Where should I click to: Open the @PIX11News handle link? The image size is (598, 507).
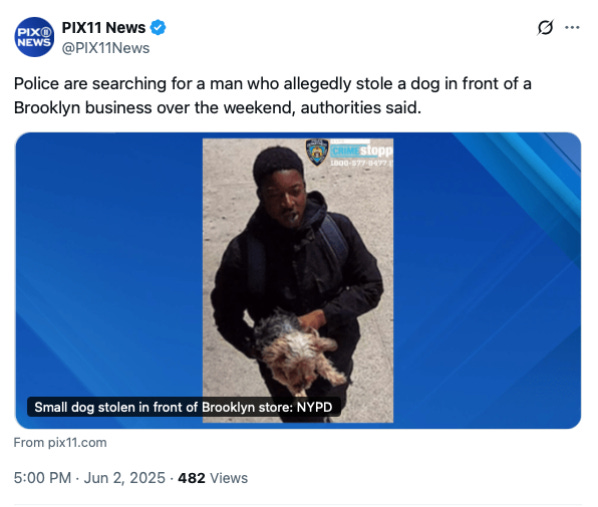coord(106,48)
